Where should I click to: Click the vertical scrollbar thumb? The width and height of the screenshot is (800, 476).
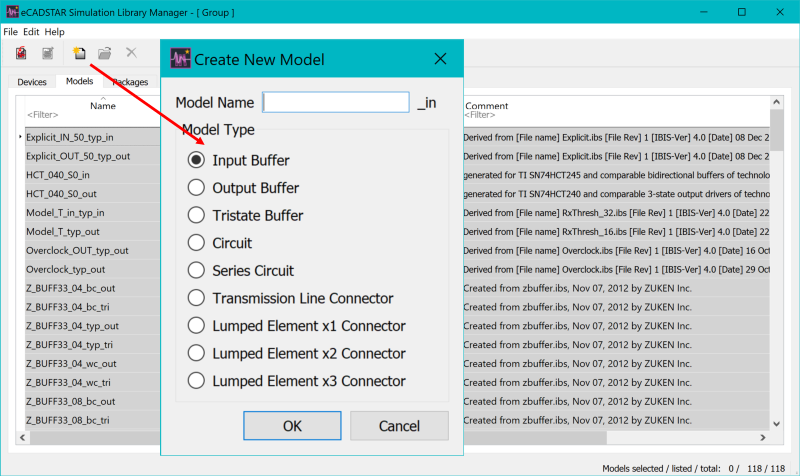pyautogui.click(x=777, y=130)
